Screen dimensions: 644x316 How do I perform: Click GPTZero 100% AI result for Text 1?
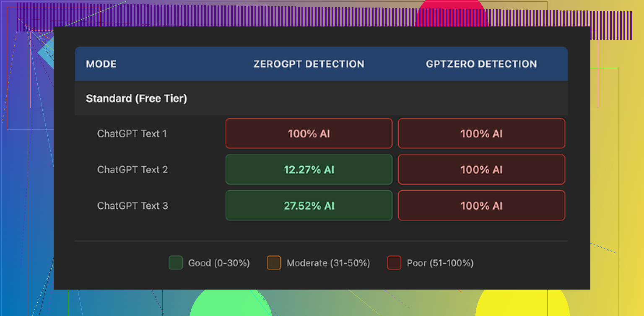coord(481,134)
